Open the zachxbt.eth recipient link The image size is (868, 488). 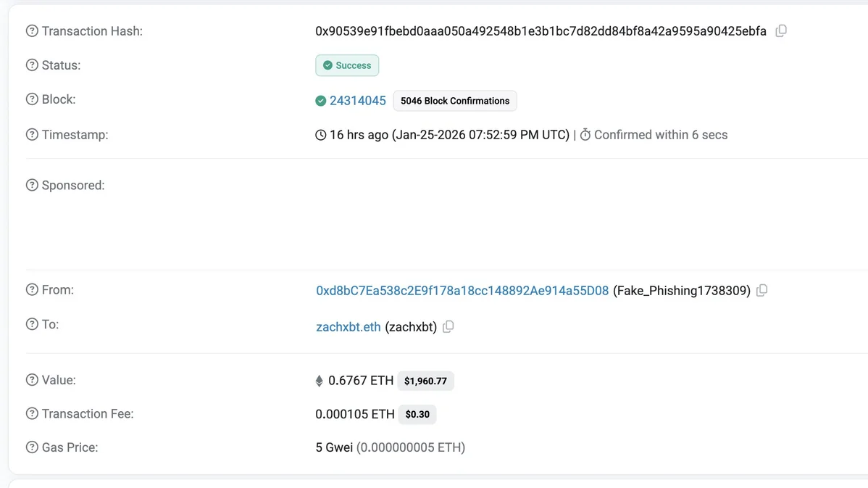coord(348,327)
